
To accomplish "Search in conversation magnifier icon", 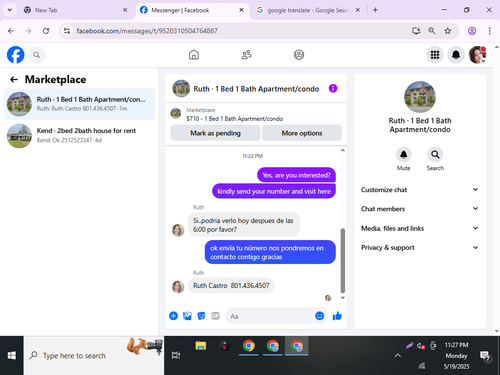I will [435, 155].
